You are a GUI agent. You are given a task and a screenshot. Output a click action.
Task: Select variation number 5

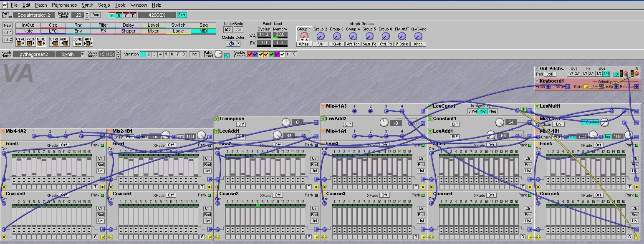tap(166, 54)
